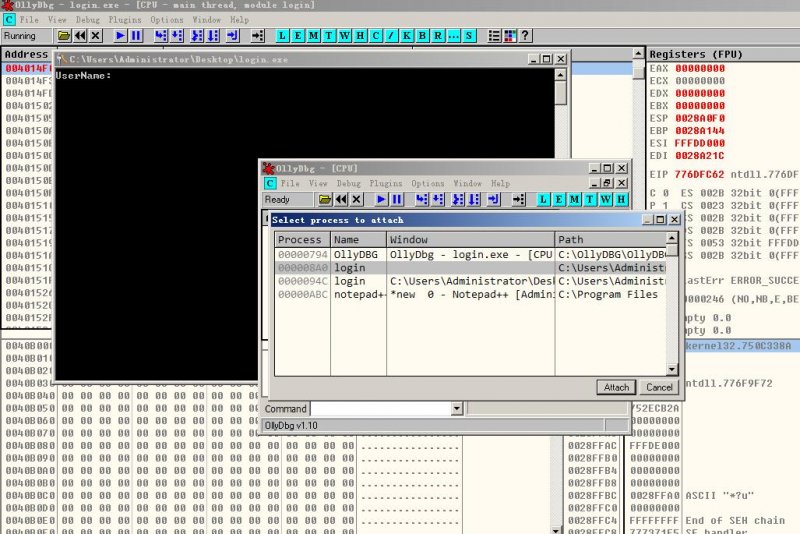
Task: Open Windows list via W button, main toolbar
Action: click(344, 36)
